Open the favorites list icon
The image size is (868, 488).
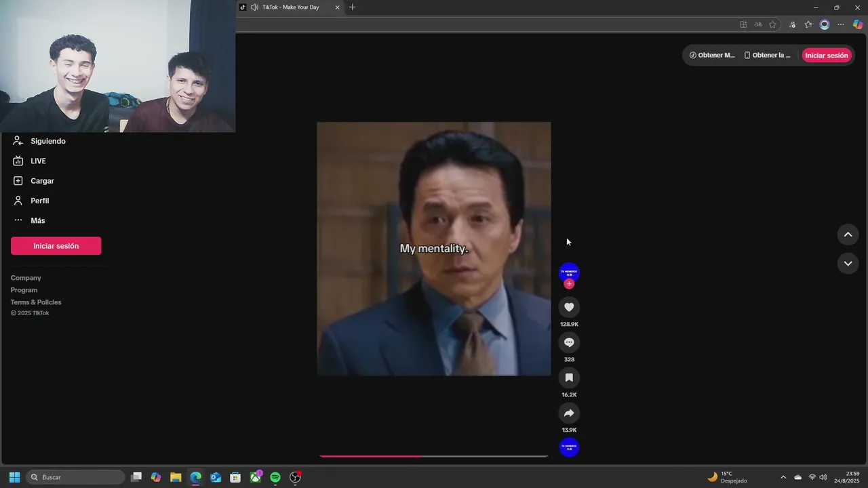pos(808,24)
